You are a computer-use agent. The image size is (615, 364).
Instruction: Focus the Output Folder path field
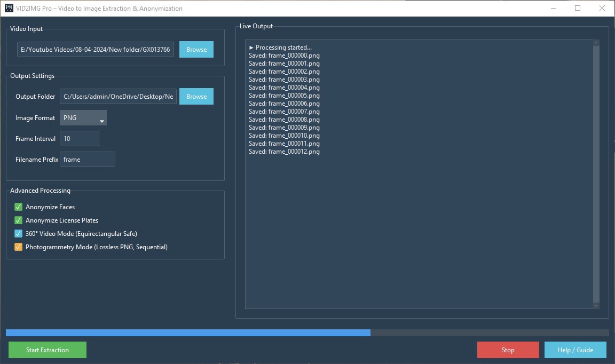(118, 96)
